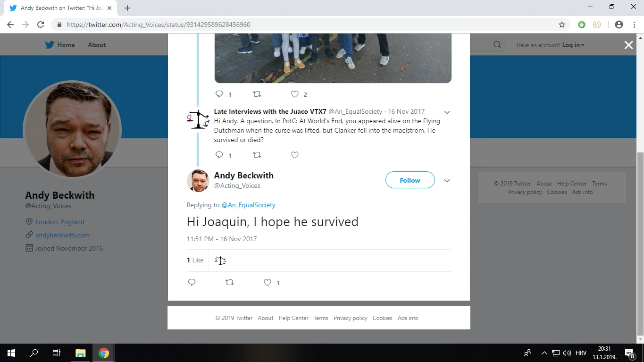
Task: Open the Windows notification center
Action: pos(629,353)
